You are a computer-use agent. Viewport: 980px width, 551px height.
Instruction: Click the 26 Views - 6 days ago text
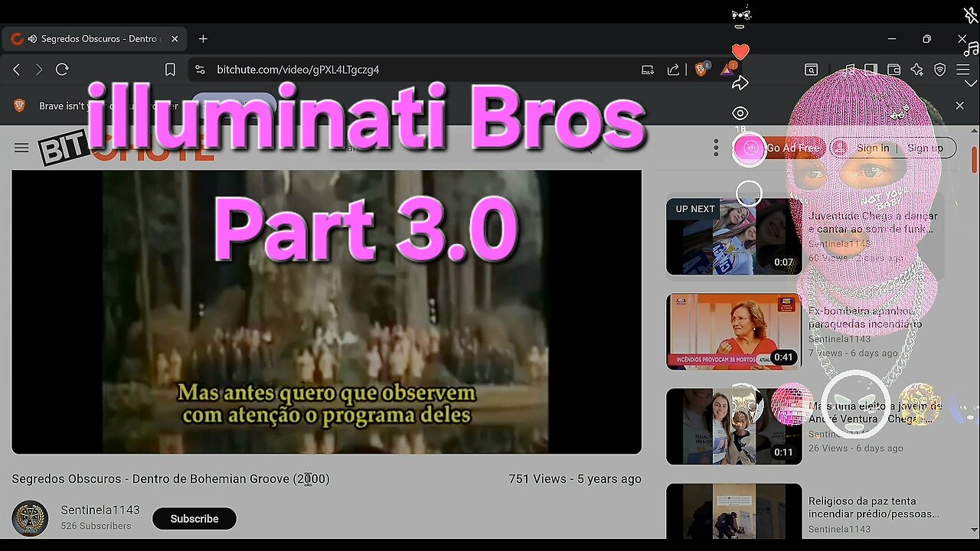(856, 448)
